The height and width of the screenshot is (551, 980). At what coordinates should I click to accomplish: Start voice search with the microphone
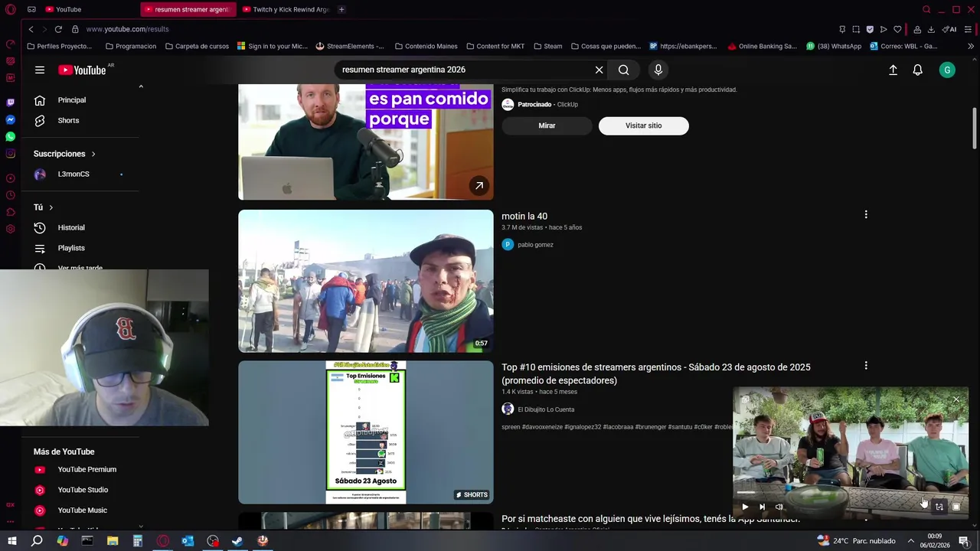658,70
